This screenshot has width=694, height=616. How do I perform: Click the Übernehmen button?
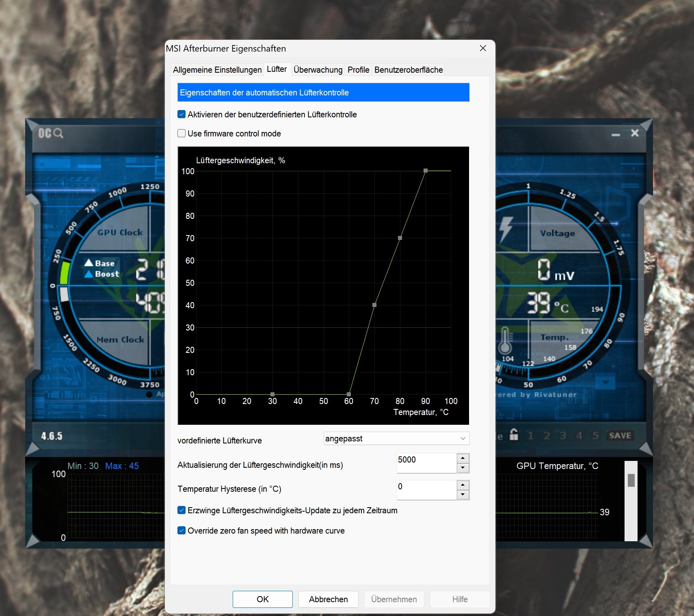pos(394,599)
